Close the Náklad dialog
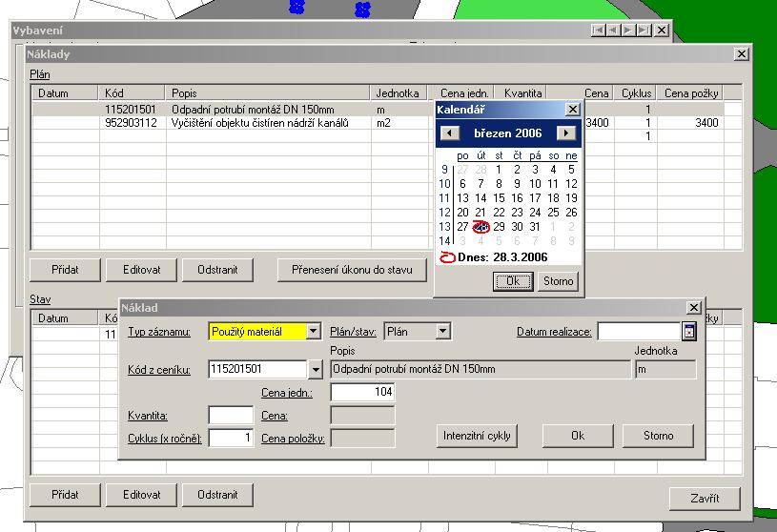 point(694,308)
